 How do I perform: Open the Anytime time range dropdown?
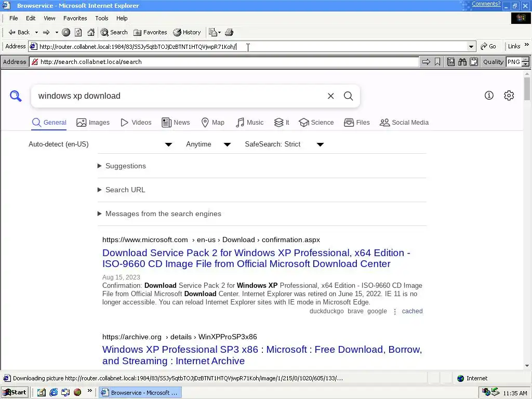(208, 144)
